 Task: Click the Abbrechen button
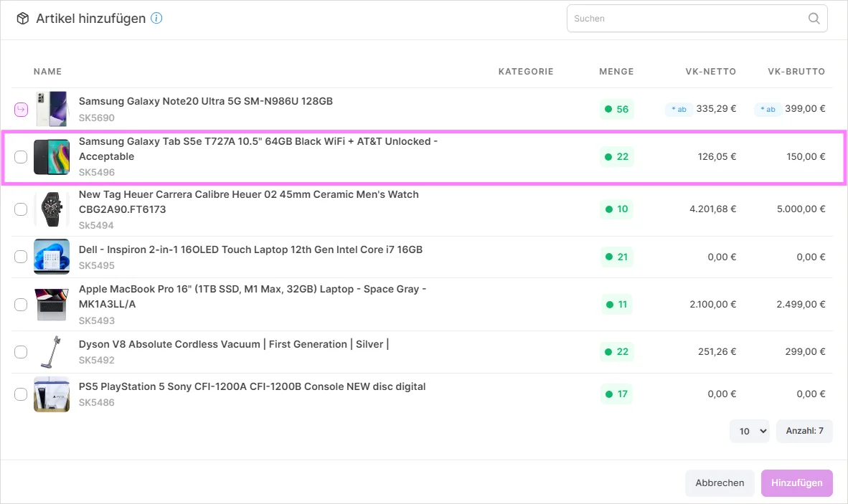click(x=720, y=483)
